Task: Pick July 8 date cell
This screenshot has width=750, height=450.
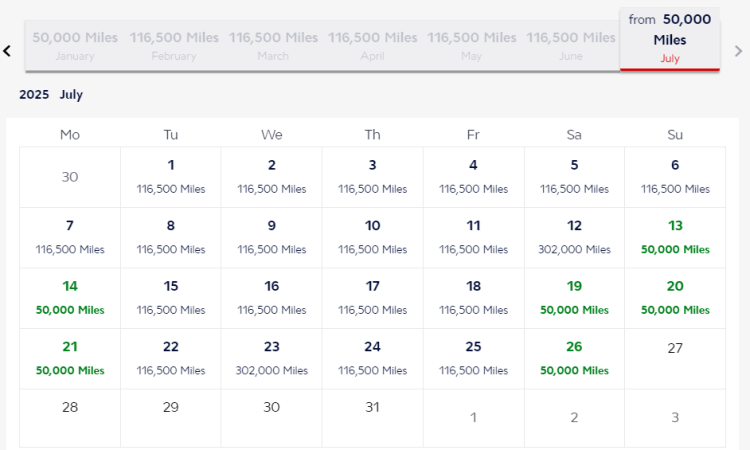Action: pyautogui.click(x=171, y=238)
